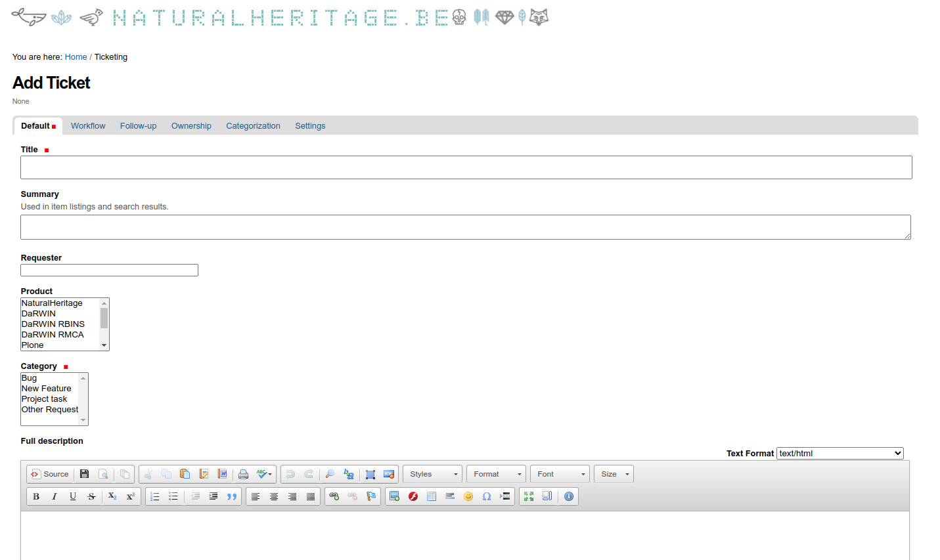Open the Styles dropdown
This screenshot has height=560, width=940.
pyautogui.click(x=433, y=474)
